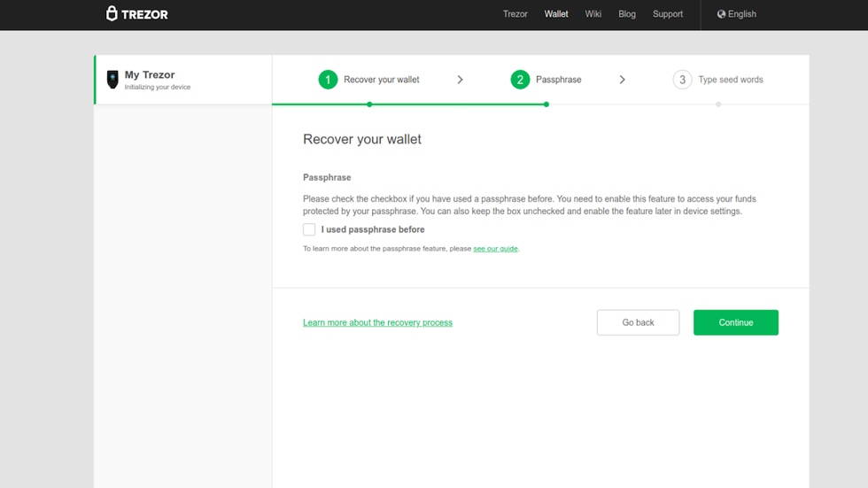
Task: Open the Trezor nav menu item
Action: (515, 14)
